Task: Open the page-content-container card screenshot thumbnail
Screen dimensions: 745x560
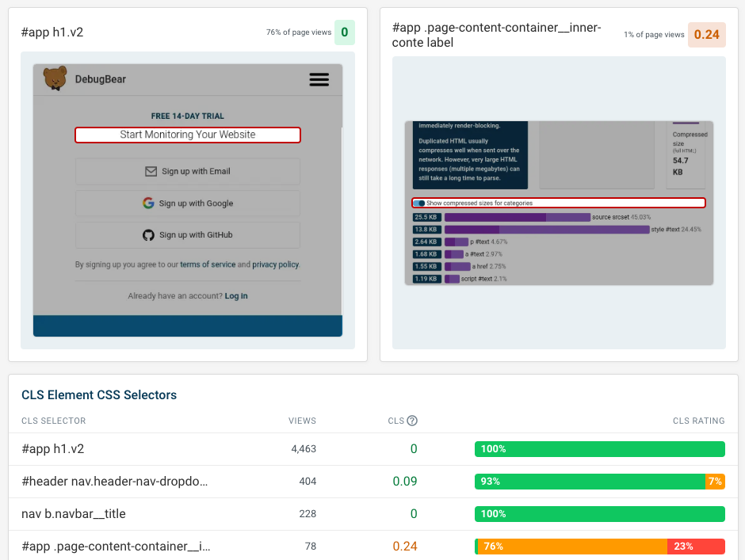Action: [x=559, y=203]
